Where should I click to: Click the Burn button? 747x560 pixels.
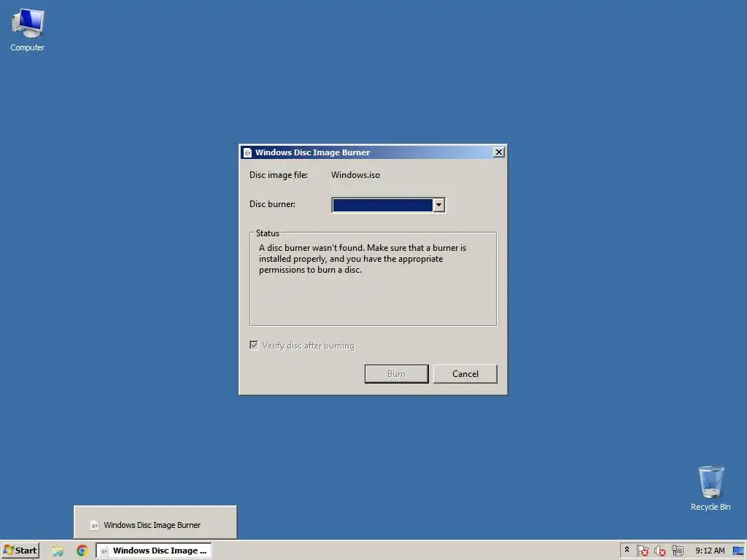tap(396, 374)
